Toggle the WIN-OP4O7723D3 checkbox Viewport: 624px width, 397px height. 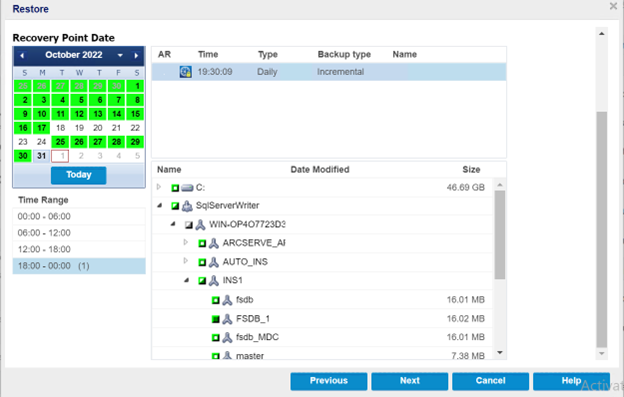click(189, 225)
